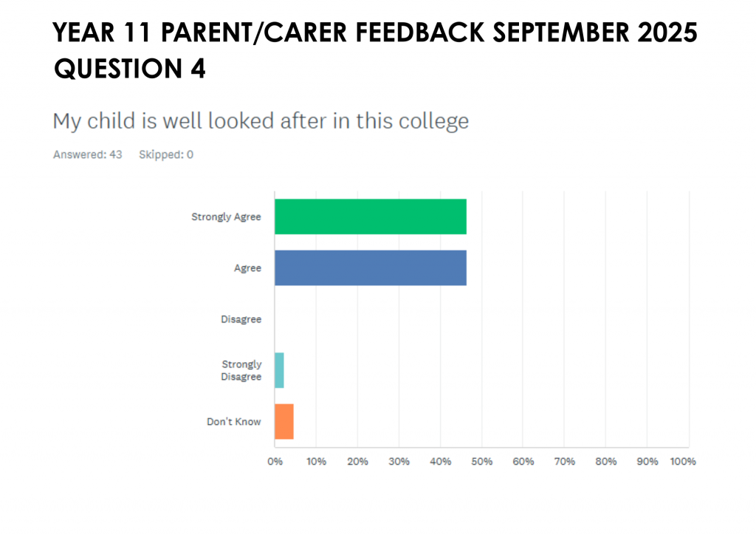
Task: Select the orange Don't Know bar
Action: [284, 422]
